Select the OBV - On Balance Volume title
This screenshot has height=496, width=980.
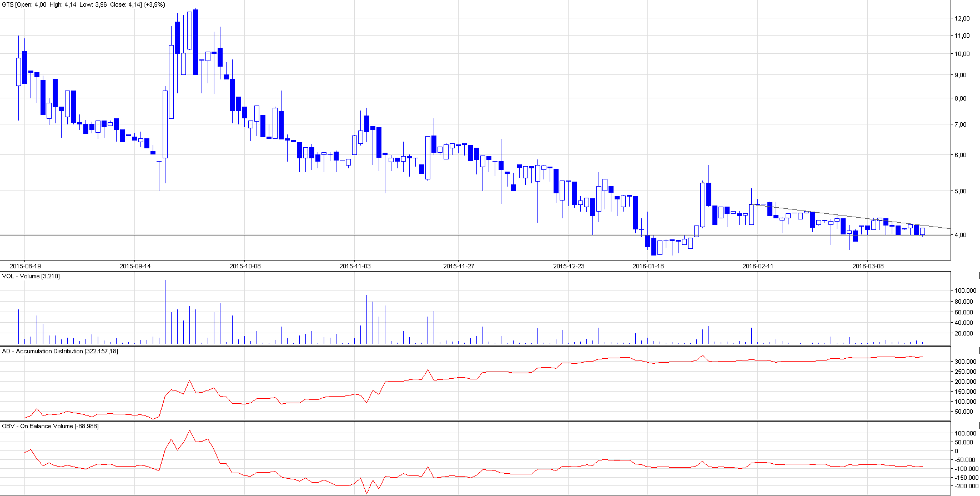[x=51, y=426]
